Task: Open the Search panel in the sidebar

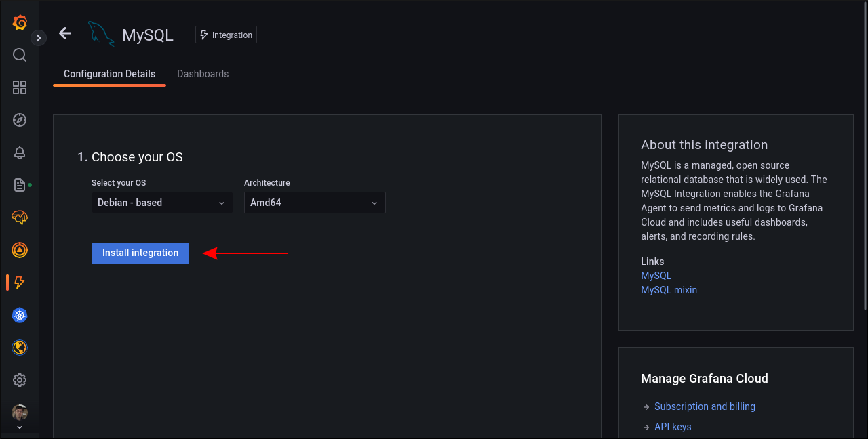Action: (19, 55)
